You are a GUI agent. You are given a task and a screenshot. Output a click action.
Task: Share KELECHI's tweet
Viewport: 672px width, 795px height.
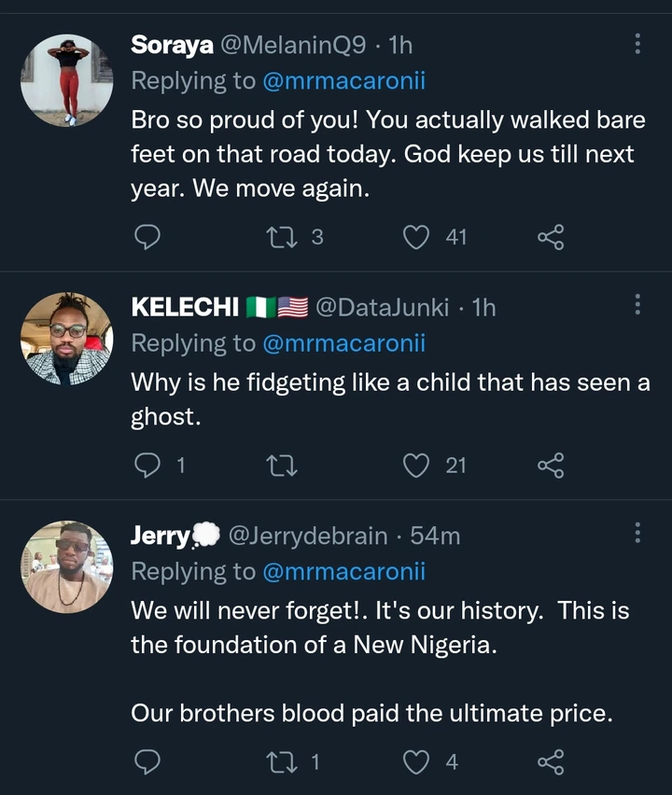[551, 465]
